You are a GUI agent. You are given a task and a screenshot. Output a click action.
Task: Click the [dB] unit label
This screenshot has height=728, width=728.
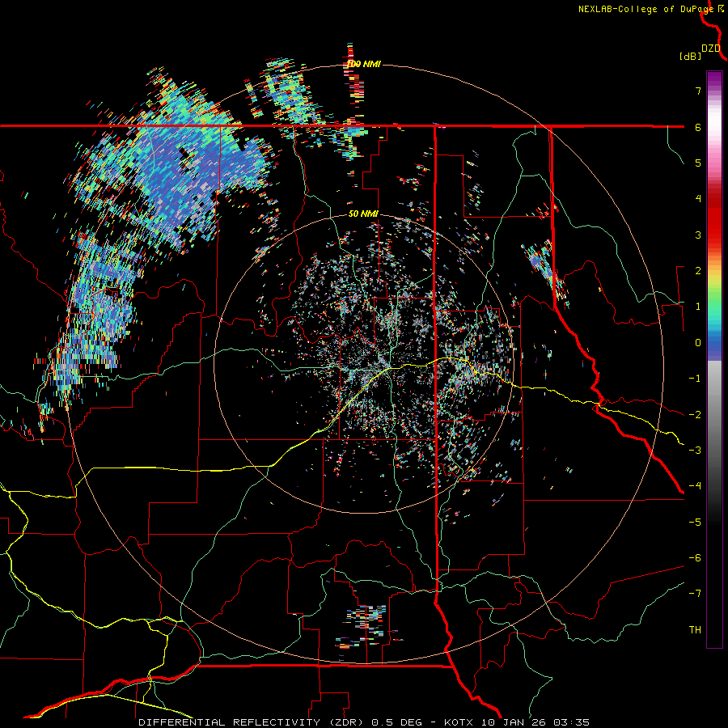tap(691, 57)
